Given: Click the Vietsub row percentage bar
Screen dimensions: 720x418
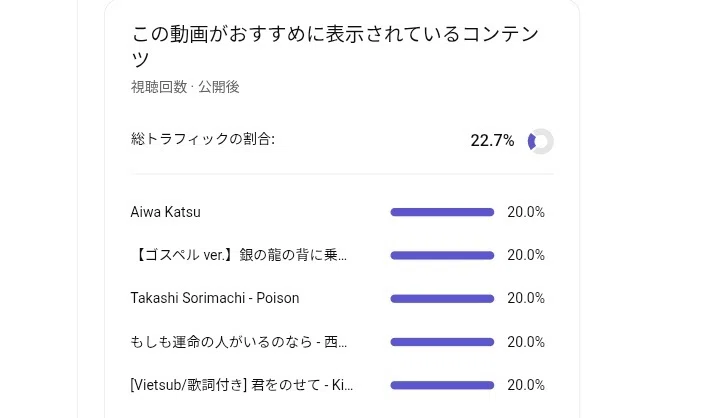Looking at the screenshot, I should pyautogui.click(x=442, y=385).
